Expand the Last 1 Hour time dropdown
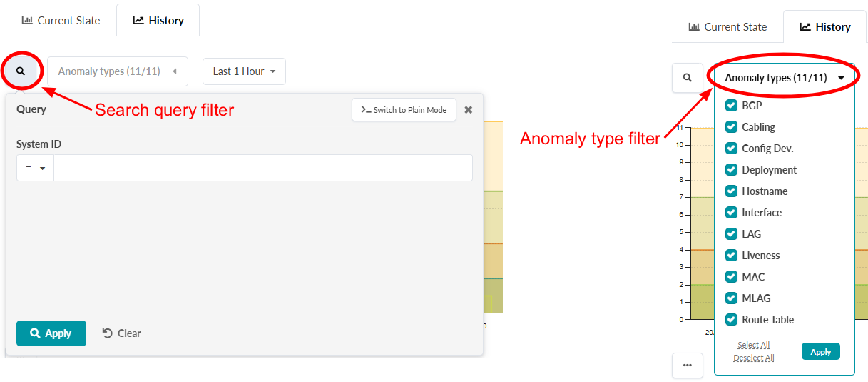 [x=244, y=71]
